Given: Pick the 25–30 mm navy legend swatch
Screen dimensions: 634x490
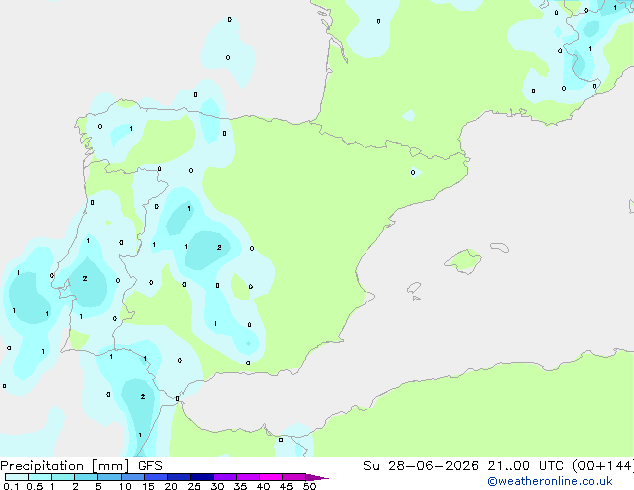Looking at the screenshot, I should point(202,477).
